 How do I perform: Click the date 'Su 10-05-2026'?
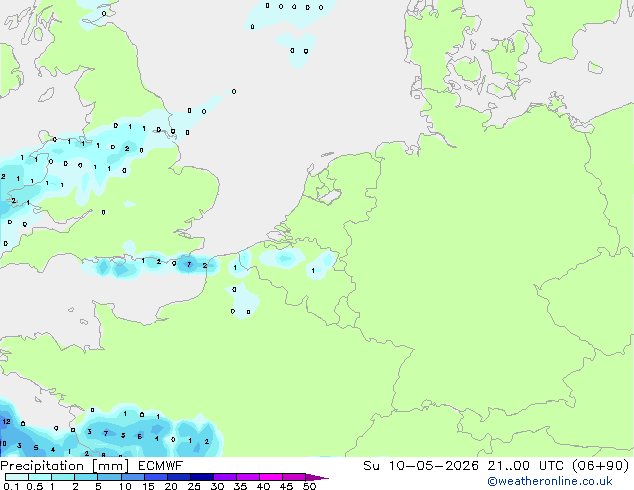point(421,466)
